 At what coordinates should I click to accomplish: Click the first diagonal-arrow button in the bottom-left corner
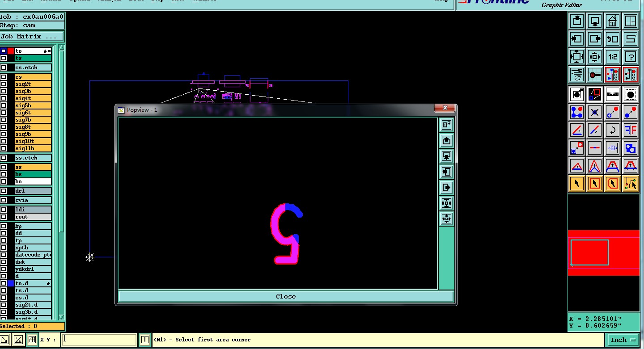[5, 340]
